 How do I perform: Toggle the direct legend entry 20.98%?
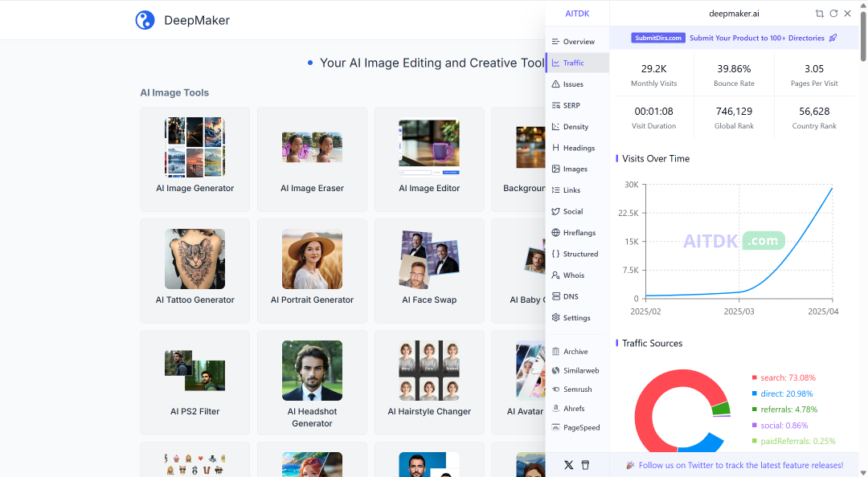coord(782,394)
